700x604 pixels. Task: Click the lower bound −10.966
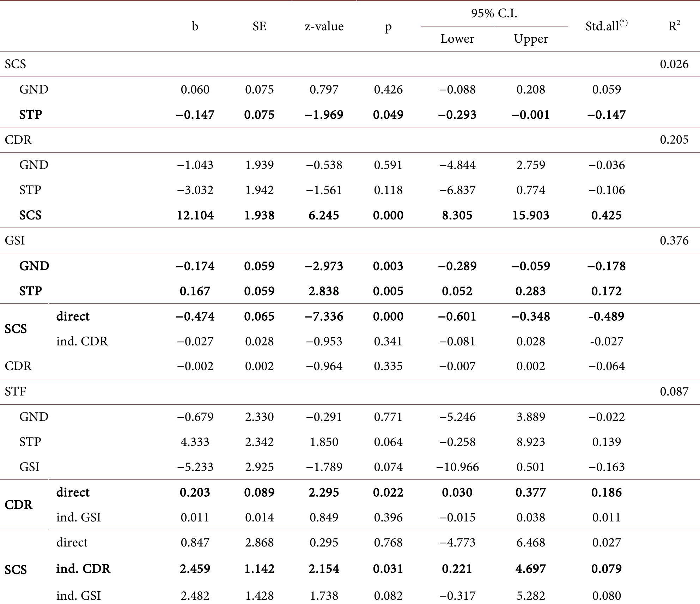click(457, 467)
